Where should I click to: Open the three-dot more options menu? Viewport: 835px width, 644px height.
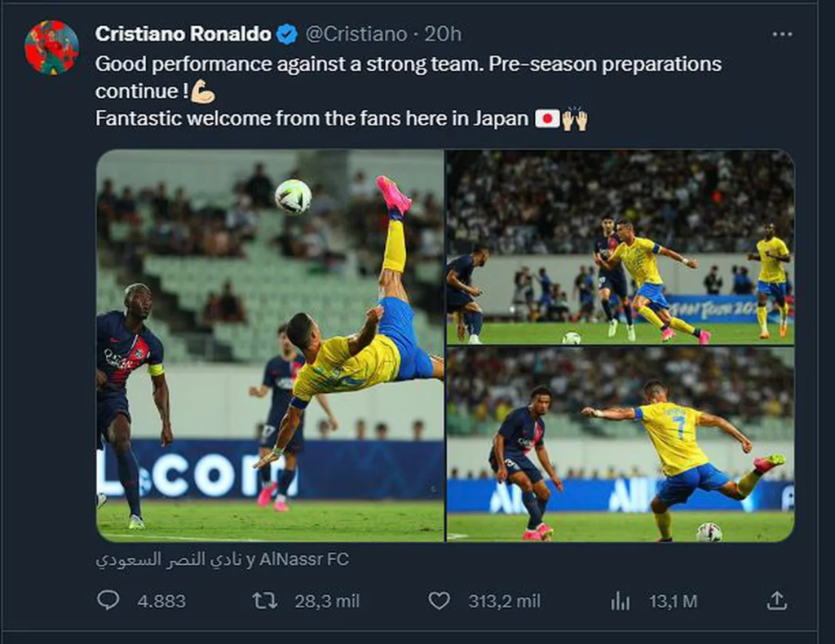pyautogui.click(x=782, y=34)
